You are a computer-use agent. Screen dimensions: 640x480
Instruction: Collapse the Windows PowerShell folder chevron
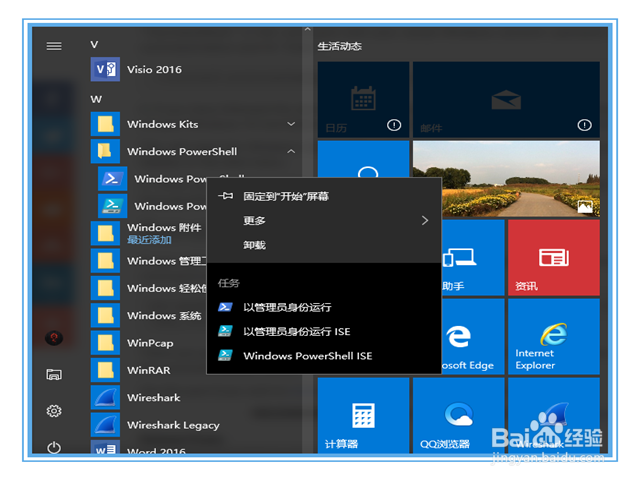pos(291,151)
